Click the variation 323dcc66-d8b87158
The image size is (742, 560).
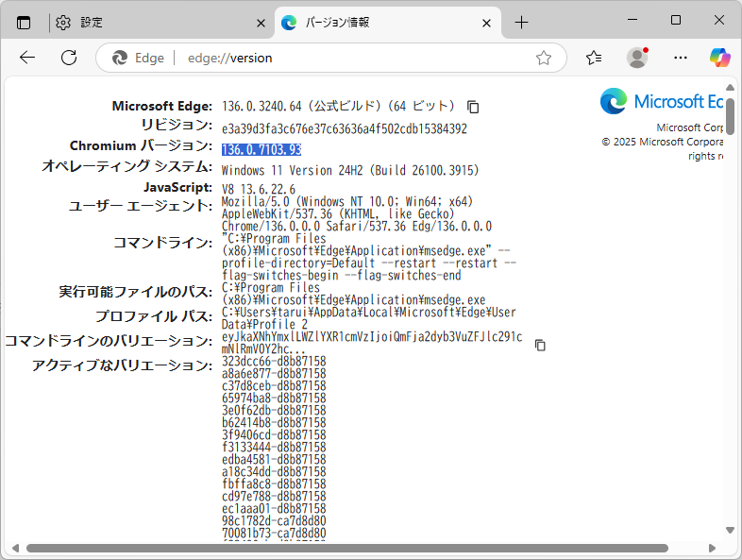pyautogui.click(x=274, y=361)
